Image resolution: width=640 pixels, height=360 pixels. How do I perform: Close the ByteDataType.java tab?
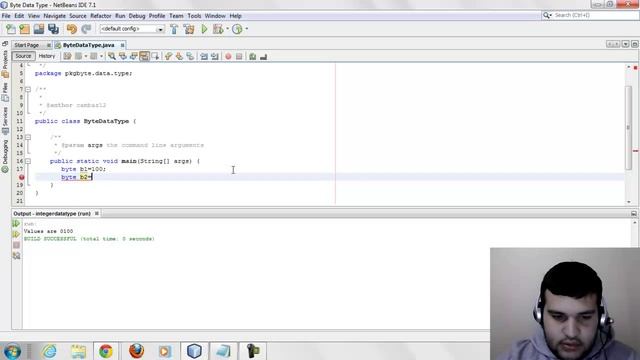coord(122,45)
